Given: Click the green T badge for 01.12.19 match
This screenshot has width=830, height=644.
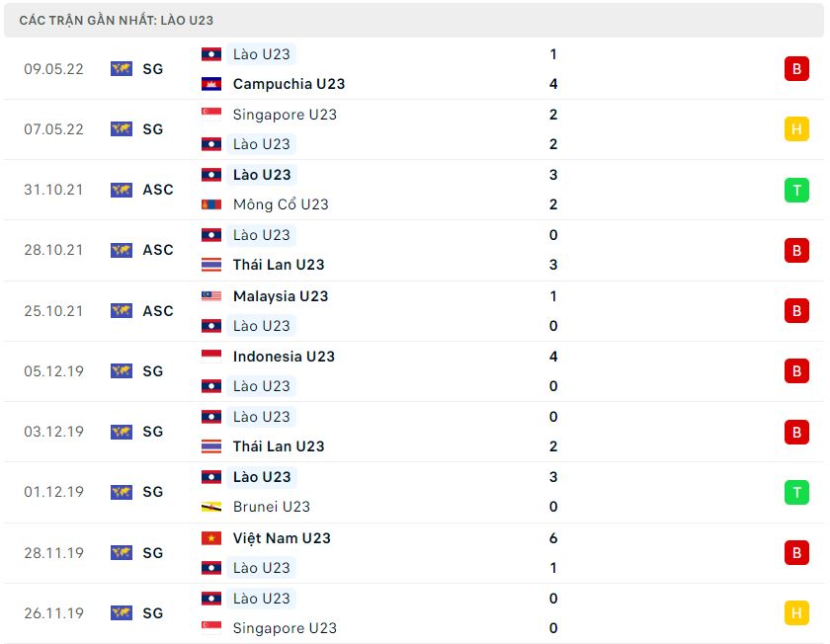Looking at the screenshot, I should click(796, 493).
